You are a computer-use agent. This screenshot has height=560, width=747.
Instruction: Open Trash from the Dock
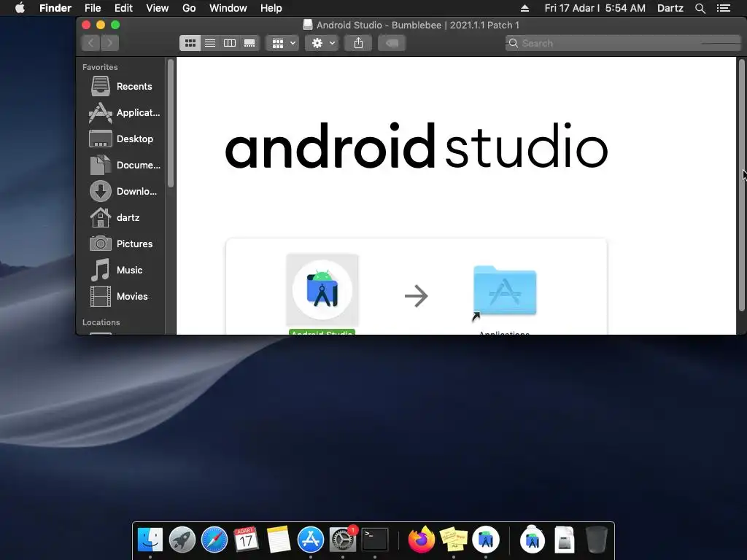[x=597, y=540]
